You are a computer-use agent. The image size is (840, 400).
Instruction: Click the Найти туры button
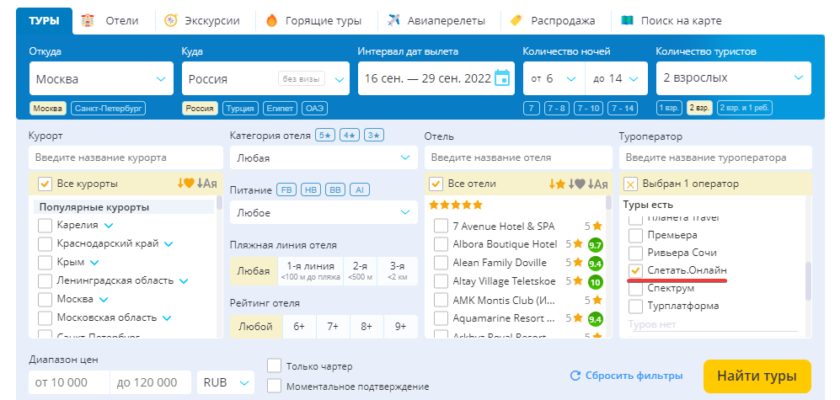click(757, 376)
